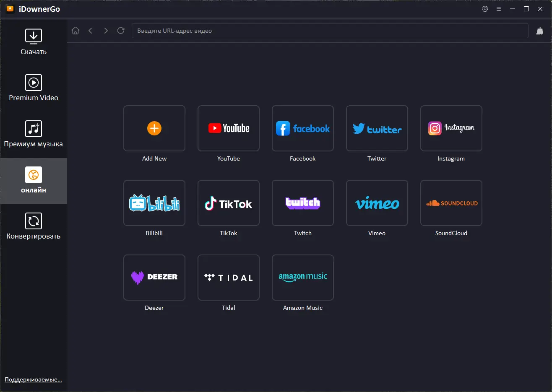Screen dimensions: 552x392
Task: Click the home icon in toolbar
Action: (x=76, y=31)
